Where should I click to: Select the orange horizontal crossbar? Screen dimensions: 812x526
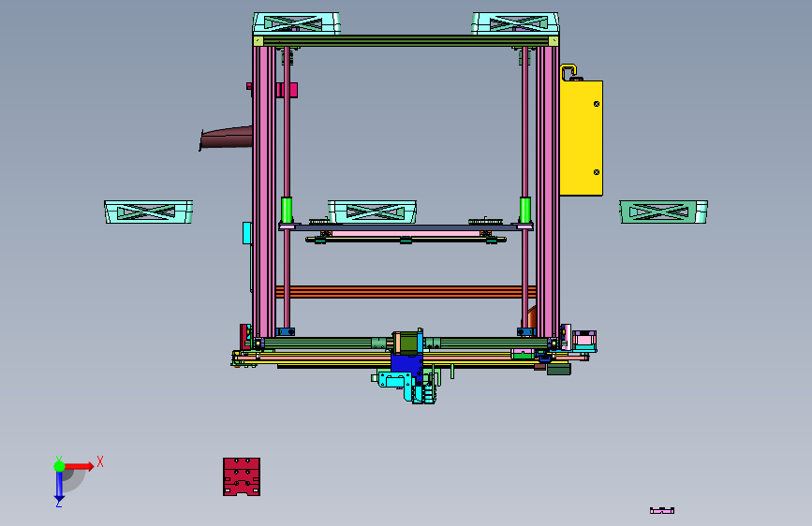coord(406,292)
